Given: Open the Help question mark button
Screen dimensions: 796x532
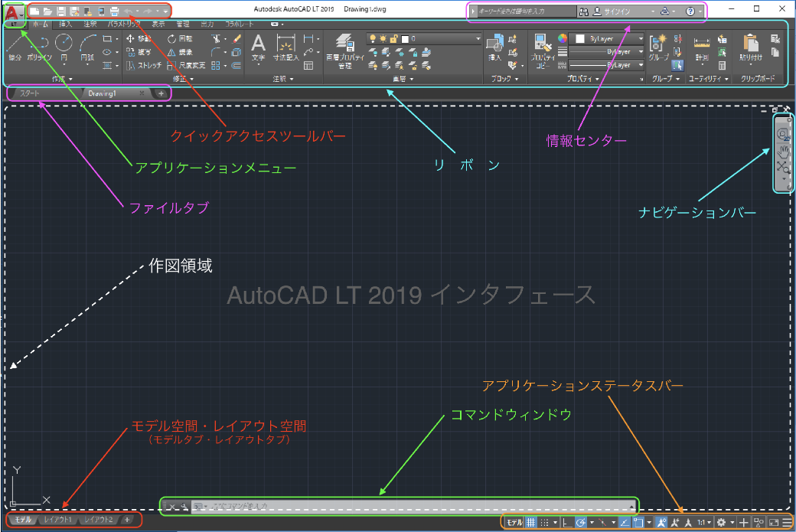Looking at the screenshot, I should [690, 11].
